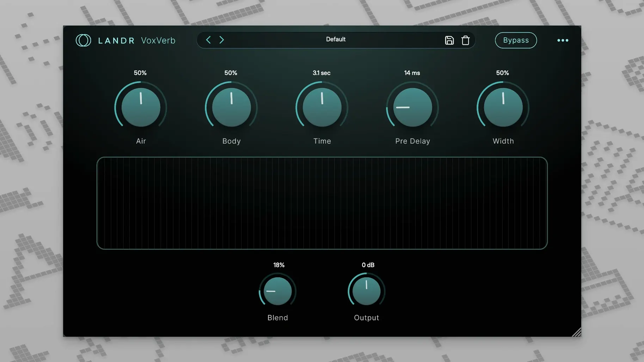
Task: Go to the next preset arrow
Action: point(221,40)
